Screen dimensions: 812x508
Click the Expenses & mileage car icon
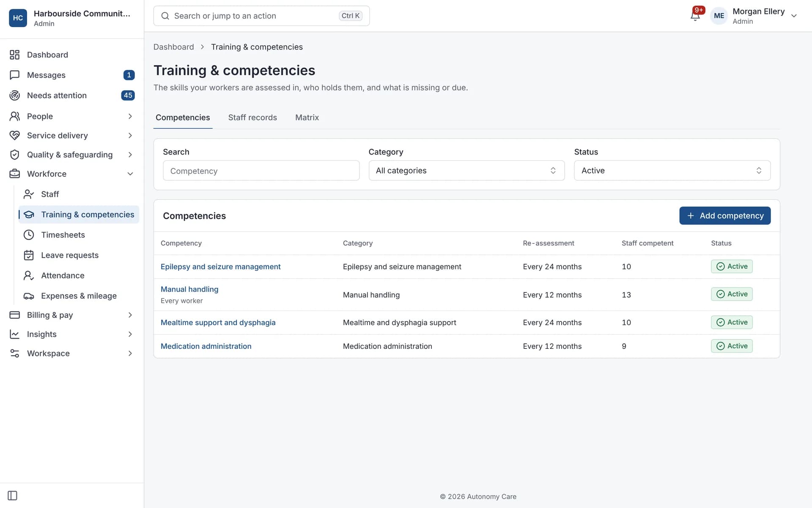(x=28, y=295)
